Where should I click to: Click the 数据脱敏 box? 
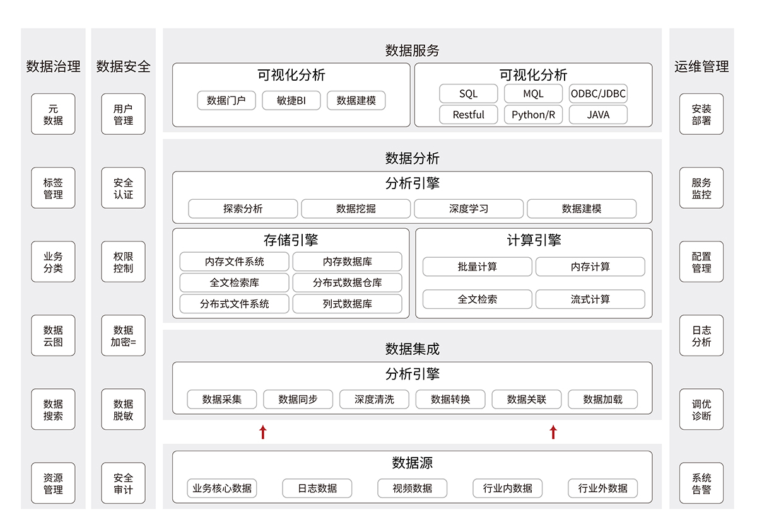(123, 409)
